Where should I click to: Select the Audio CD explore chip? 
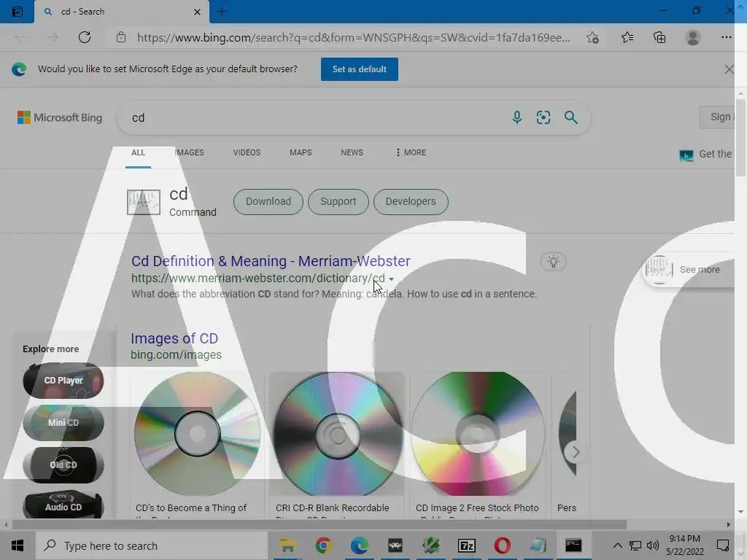[63, 505]
